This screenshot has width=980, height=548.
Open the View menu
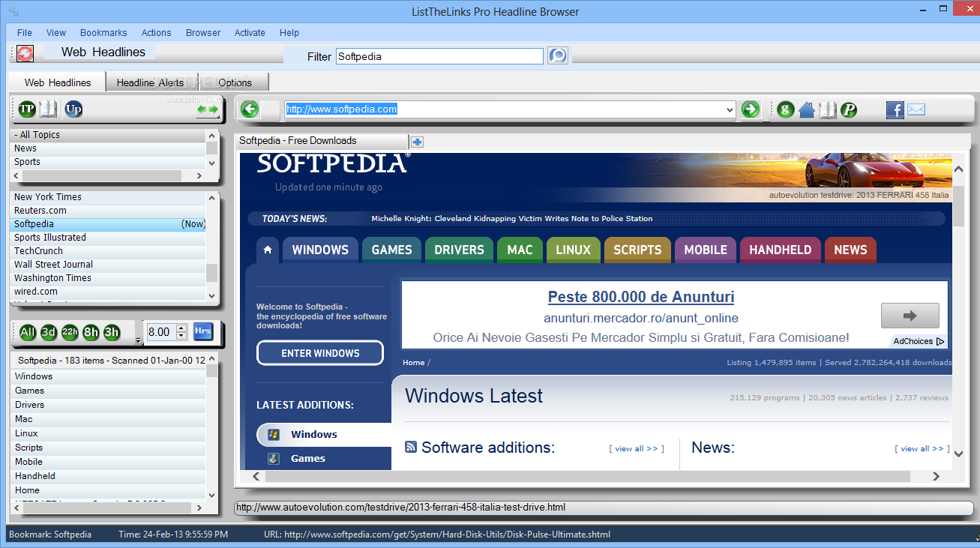pyautogui.click(x=56, y=32)
